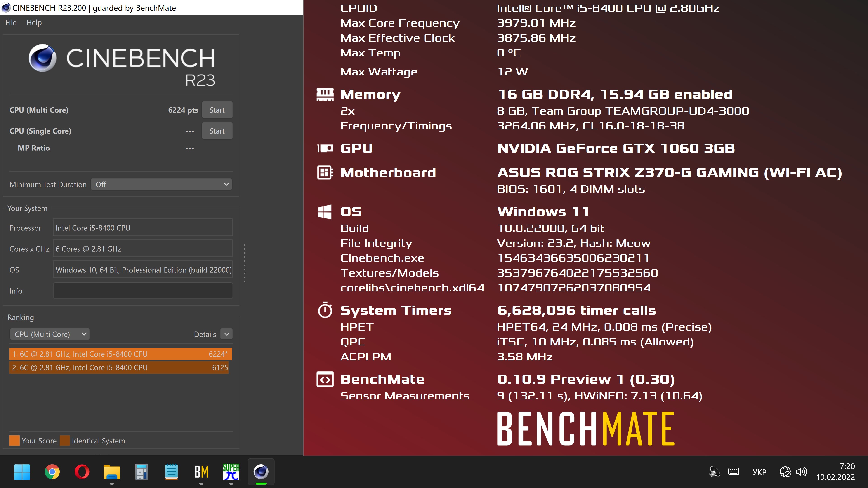868x488 pixels.
Task: Switch to BenchMate taskbar app
Action: (x=201, y=472)
